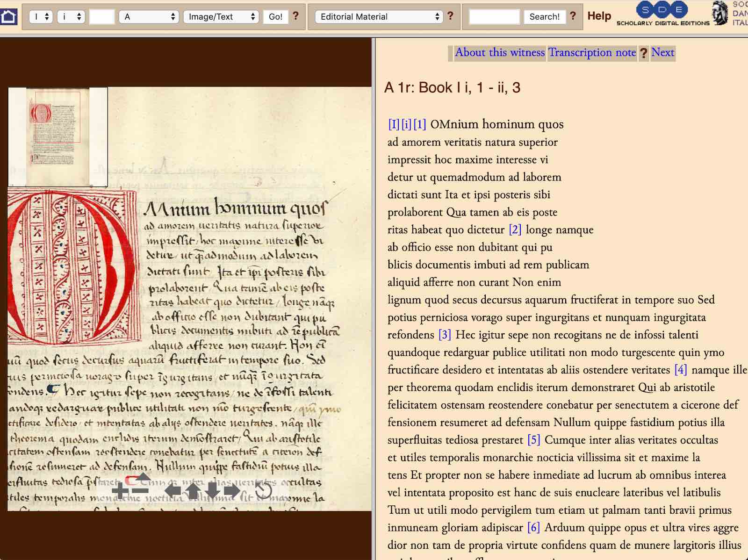This screenshot has width=748, height=560.
Task: Click the [i] chapter reference link
Action: click(406, 124)
